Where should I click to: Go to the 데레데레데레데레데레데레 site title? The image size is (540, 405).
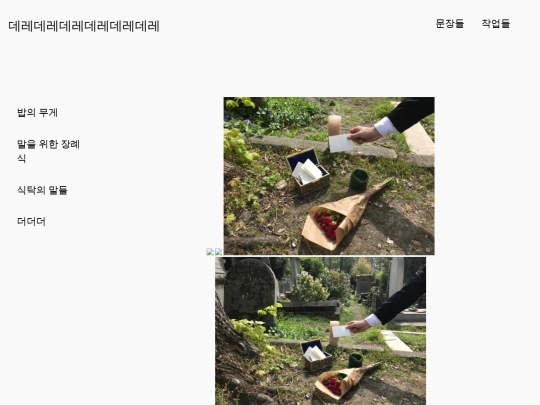[x=84, y=26]
